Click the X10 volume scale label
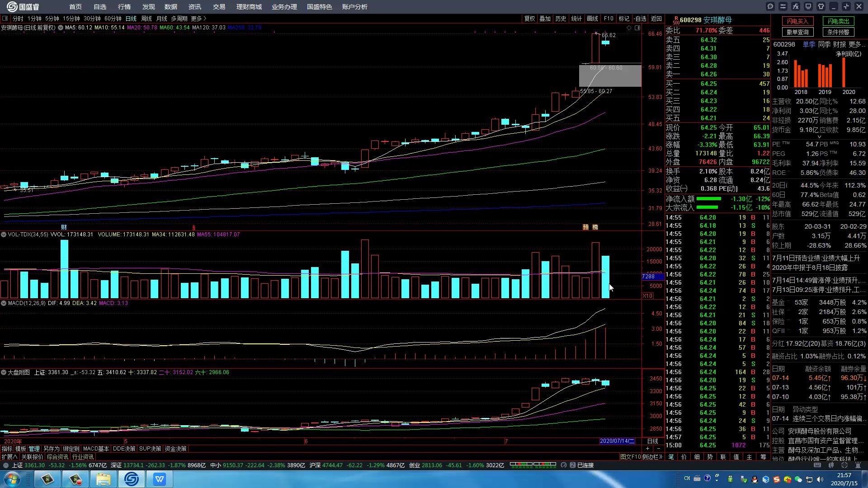The height and width of the screenshot is (488, 868). (x=647, y=296)
